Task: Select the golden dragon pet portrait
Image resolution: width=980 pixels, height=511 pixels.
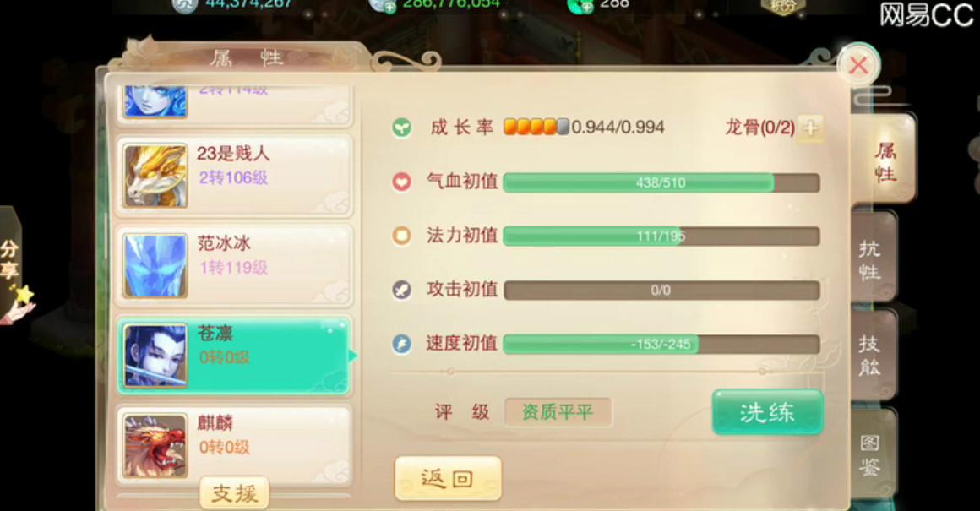Action: (x=155, y=176)
